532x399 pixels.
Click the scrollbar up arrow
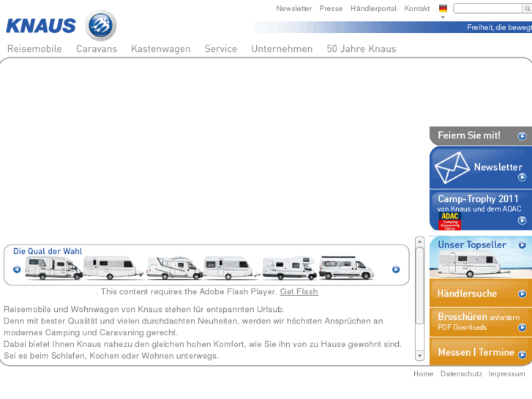pos(420,242)
